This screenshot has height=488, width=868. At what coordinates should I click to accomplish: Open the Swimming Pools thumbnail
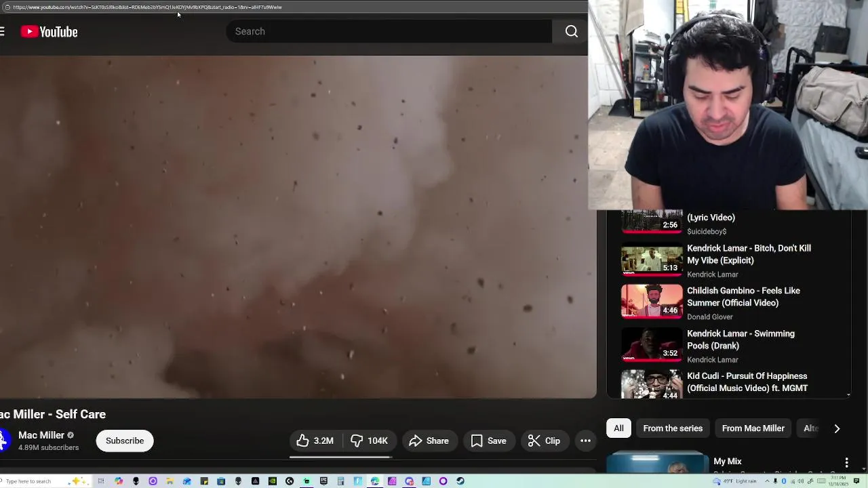point(652,344)
